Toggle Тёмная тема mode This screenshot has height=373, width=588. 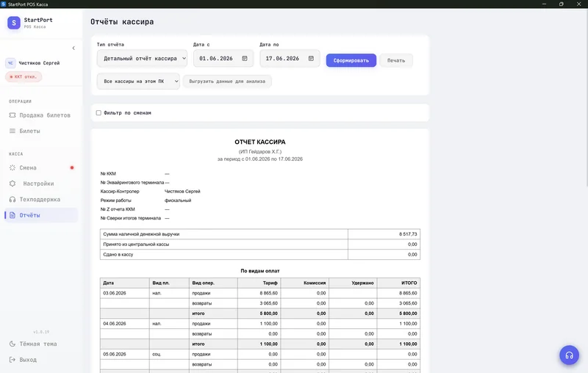pyautogui.click(x=38, y=344)
